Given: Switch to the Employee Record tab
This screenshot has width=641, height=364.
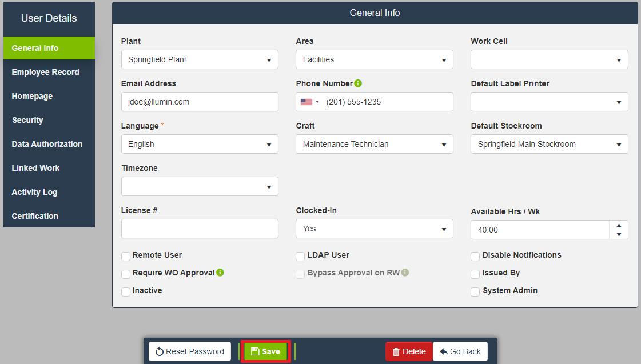Looking at the screenshot, I should coord(46,72).
